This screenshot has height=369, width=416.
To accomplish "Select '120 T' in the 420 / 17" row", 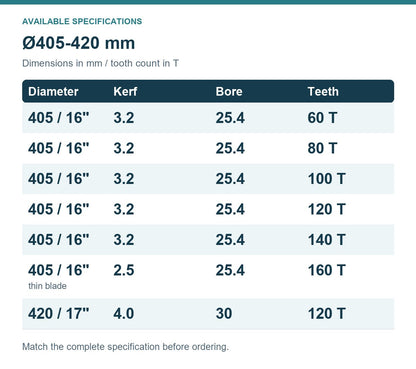I will tap(326, 314).
